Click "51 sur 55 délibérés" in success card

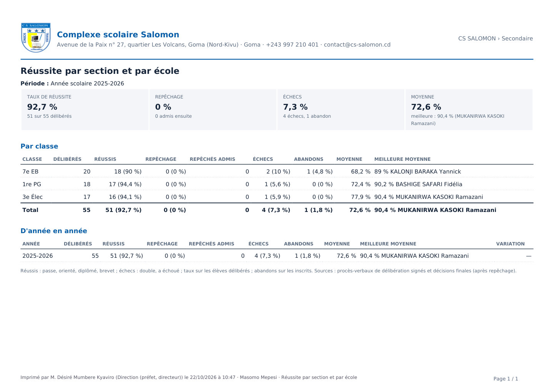49,116
